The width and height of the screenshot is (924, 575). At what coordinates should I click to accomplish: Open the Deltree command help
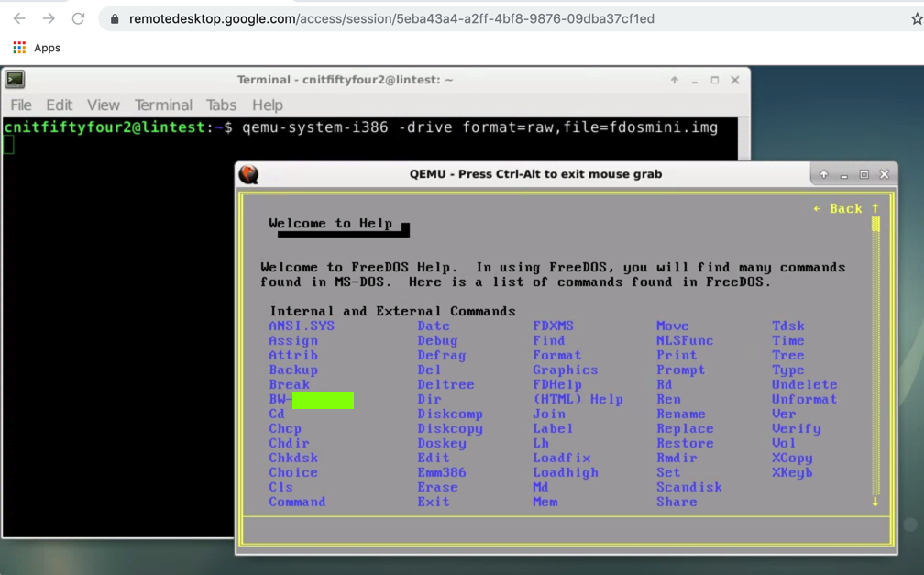[x=446, y=384]
